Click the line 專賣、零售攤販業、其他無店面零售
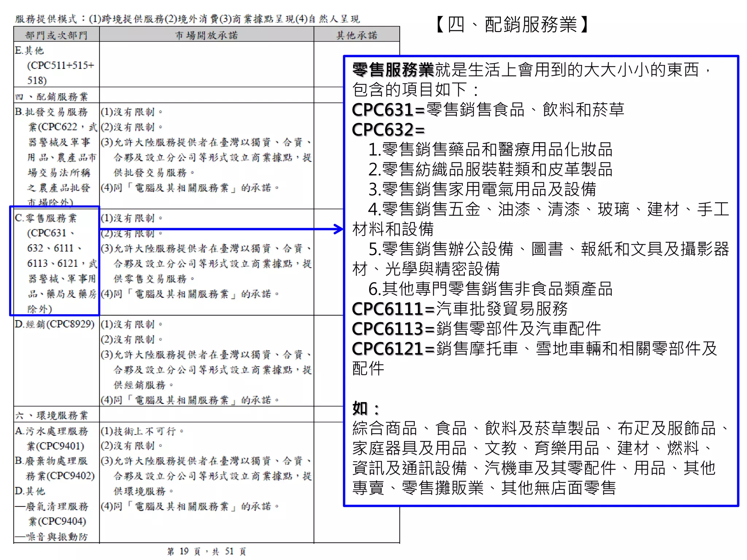 coord(484,488)
